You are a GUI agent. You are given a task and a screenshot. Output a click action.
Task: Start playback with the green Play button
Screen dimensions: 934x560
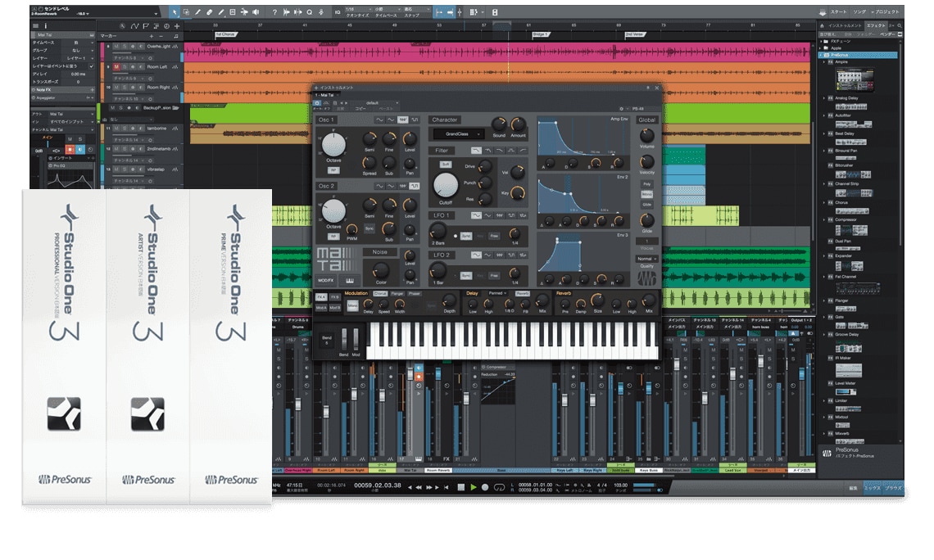(x=474, y=487)
